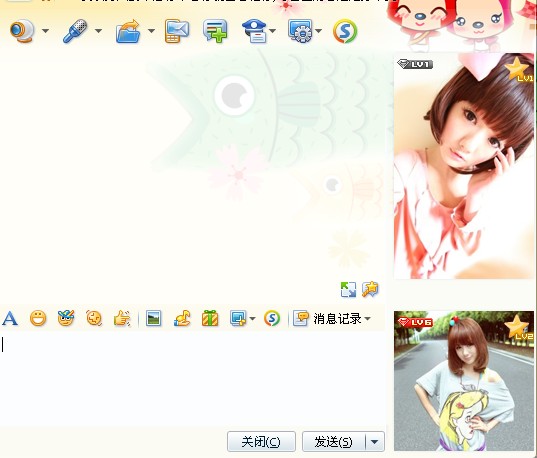Click the music note share icon
Viewport: 537px width, 458px height.
coord(182,318)
